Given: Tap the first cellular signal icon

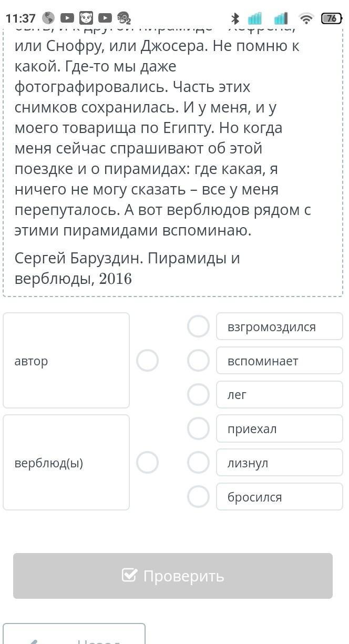Looking at the screenshot, I should tap(255, 18).
